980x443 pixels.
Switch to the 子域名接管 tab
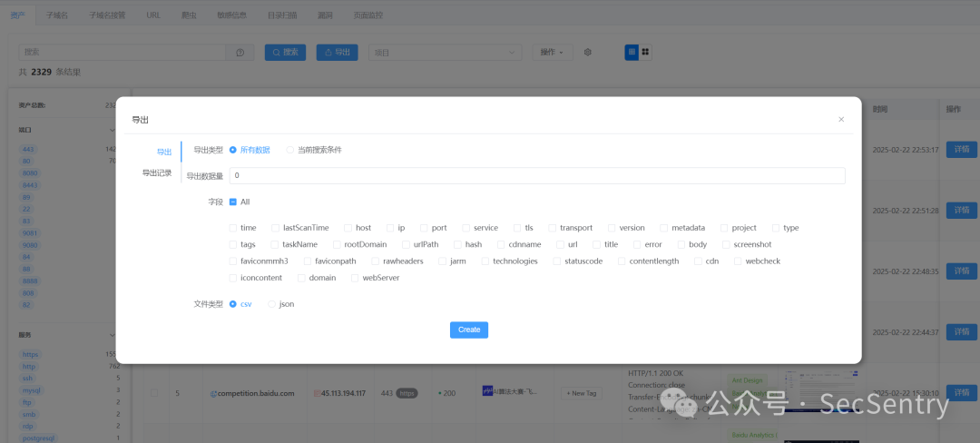pos(107,15)
